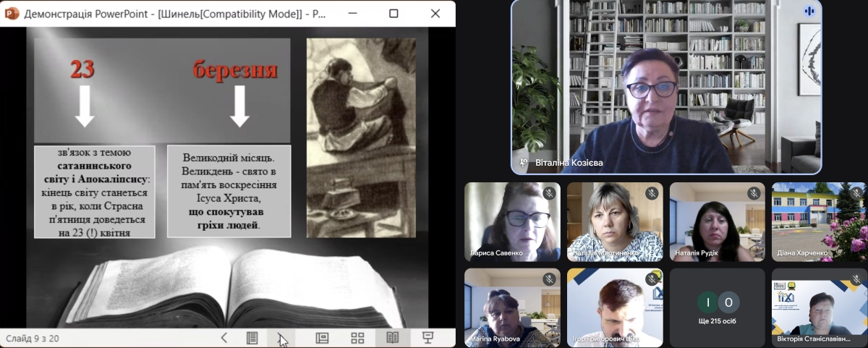Click the tailor illustration on the slide
The height and width of the screenshot is (348, 868).
click(361, 137)
